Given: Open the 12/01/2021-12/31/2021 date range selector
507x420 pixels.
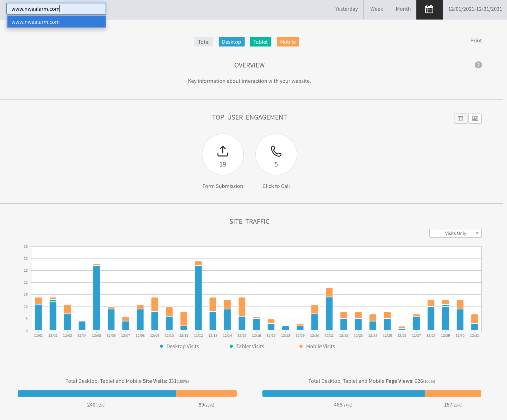Looking at the screenshot, I should pos(475,9).
